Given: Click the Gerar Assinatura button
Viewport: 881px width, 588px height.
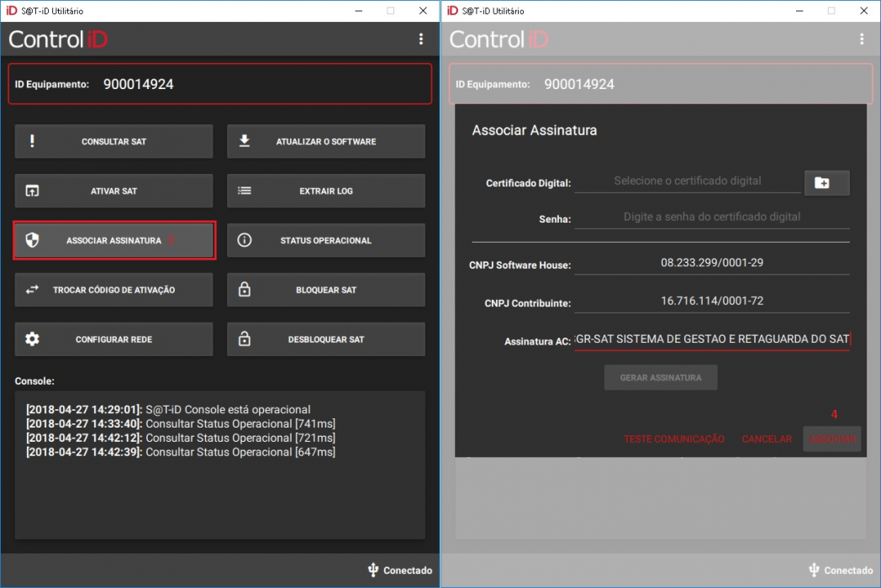Looking at the screenshot, I should (661, 377).
